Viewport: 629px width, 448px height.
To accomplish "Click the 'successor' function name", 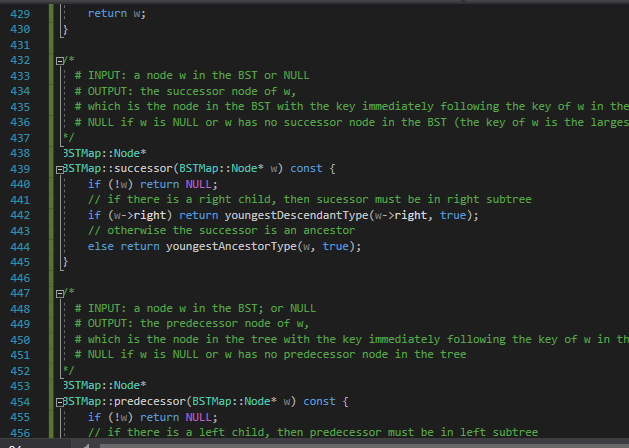I will point(143,168).
